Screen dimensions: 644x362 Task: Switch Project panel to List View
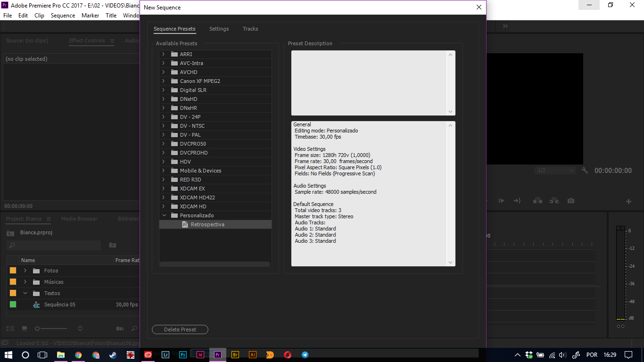coord(10,329)
